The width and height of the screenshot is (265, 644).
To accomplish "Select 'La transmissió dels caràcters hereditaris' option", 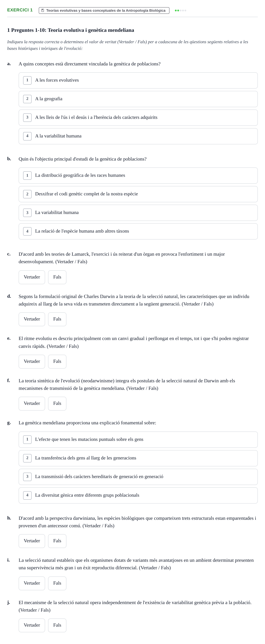I will coord(138,477).
